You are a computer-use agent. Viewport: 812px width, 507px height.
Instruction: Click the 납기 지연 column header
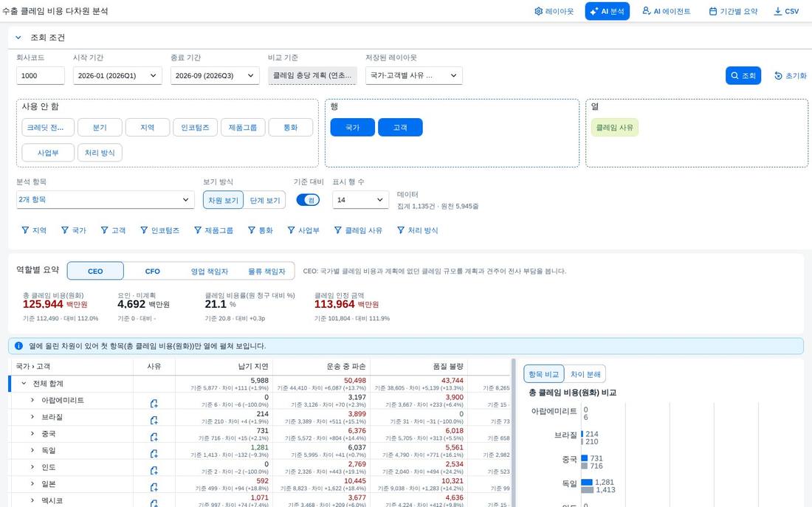point(224,367)
